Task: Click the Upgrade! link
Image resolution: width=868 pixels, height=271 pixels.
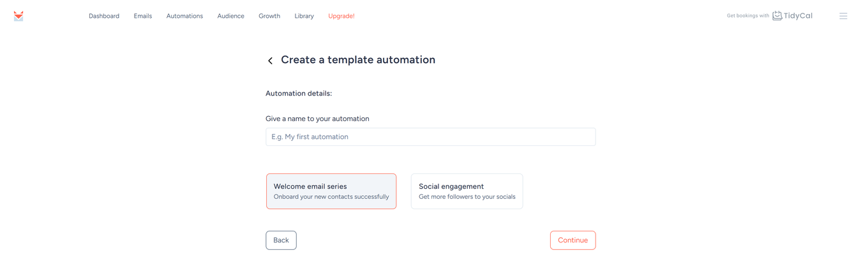Action: tap(341, 16)
